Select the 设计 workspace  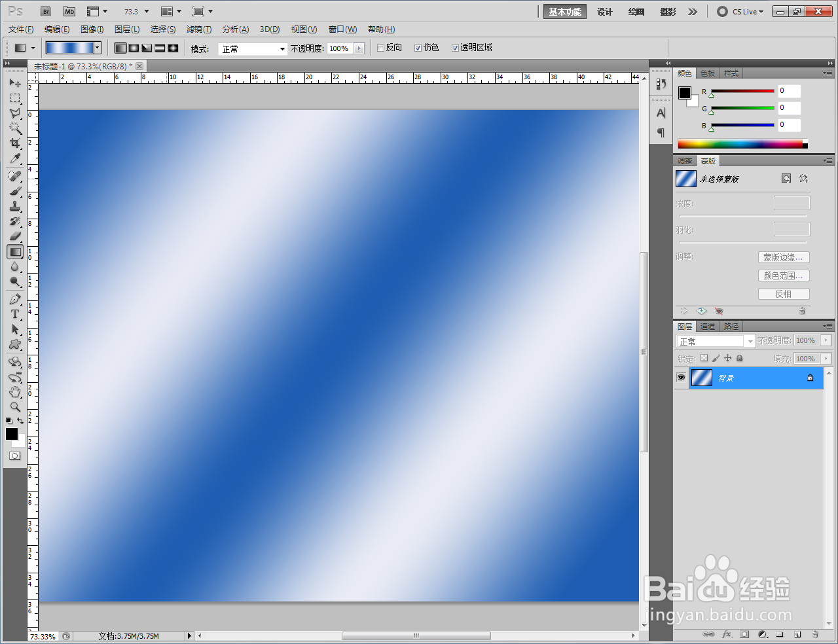coord(605,12)
